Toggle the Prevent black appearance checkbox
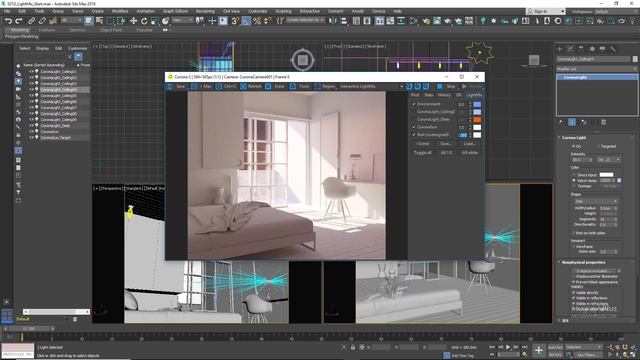Image resolution: width=640 pixels, height=360 pixels. [x=573, y=282]
